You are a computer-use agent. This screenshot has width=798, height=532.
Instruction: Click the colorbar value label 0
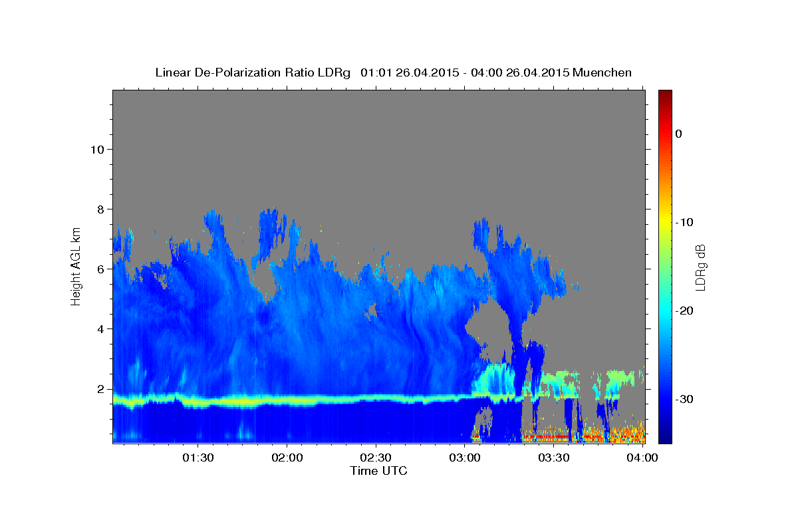point(679,134)
